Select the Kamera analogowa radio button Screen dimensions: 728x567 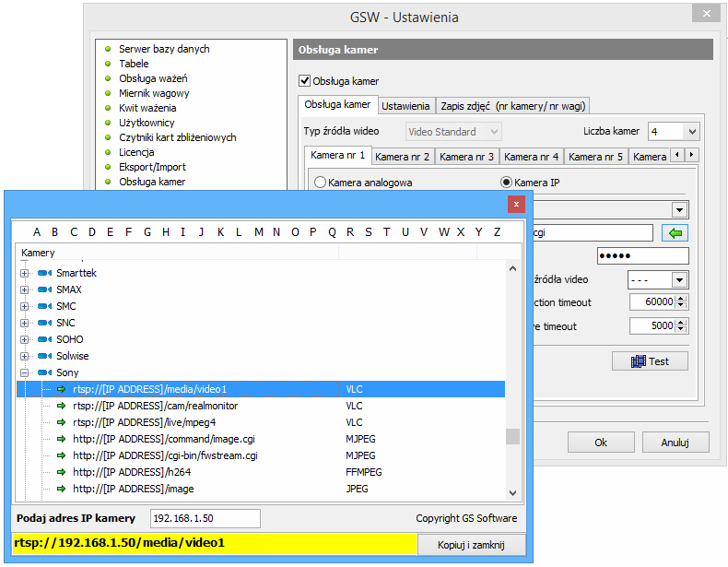[321, 183]
